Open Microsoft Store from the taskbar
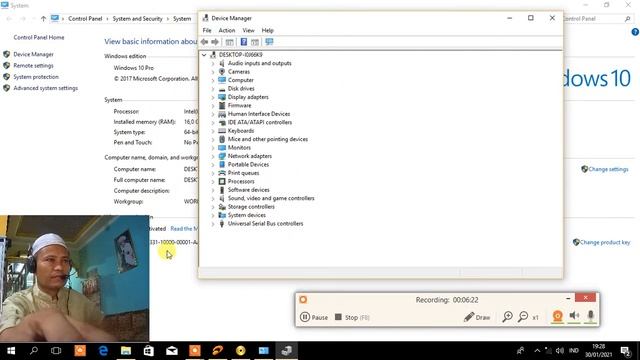Screen dimensions: 640x360 point(149,351)
